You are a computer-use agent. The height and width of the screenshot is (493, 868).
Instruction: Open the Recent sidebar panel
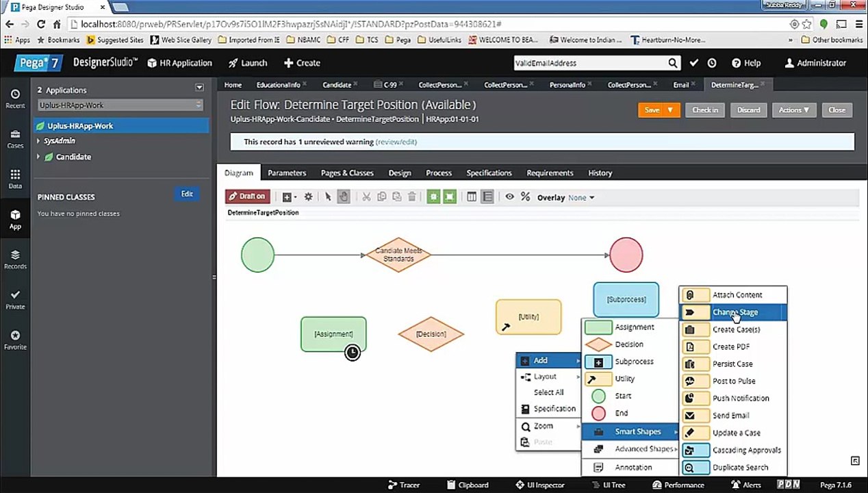[x=15, y=99]
